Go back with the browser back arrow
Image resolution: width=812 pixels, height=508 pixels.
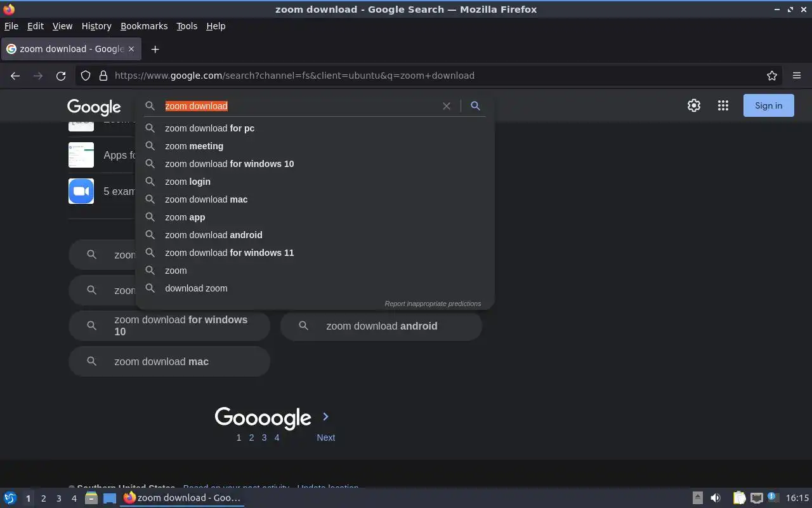tap(15, 76)
